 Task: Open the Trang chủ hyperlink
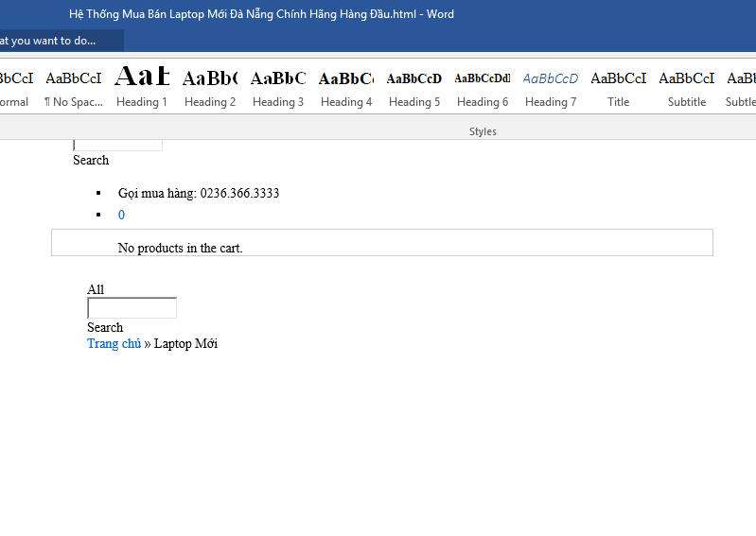coord(114,343)
